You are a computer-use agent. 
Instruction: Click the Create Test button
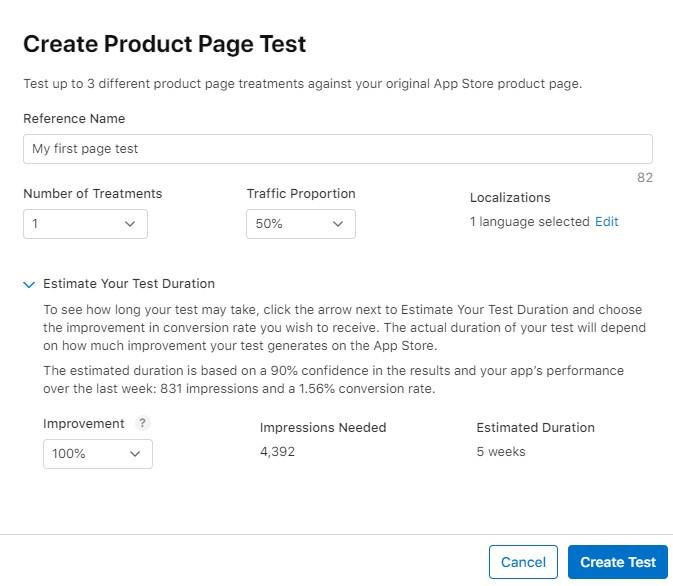pos(618,562)
